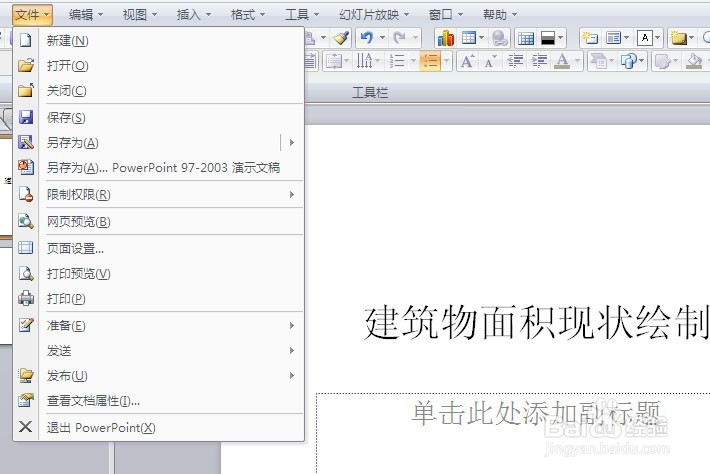Click the Close (关闭) folder icon
This screenshot has width=710, height=474.
click(26, 90)
